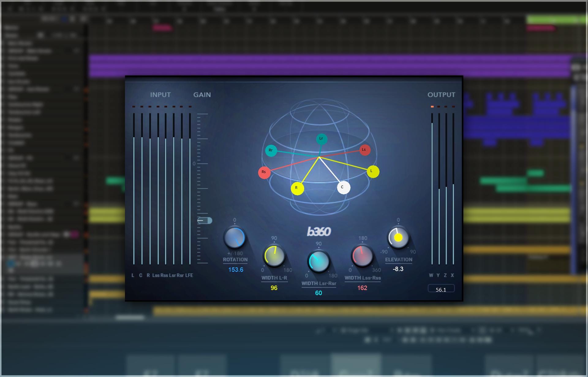Click the Gain fader handle
Screen dimensions: 588x377
click(x=205, y=220)
